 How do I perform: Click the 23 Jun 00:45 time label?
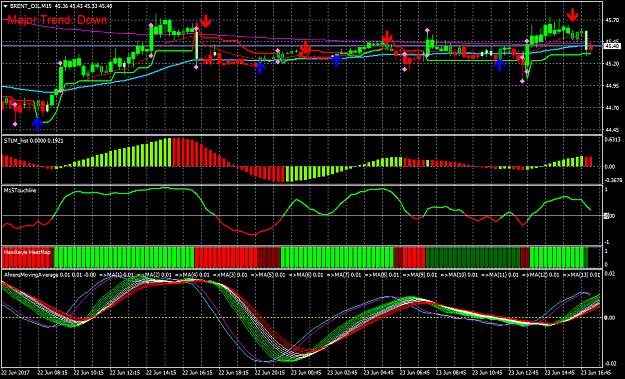pyautogui.click(x=306, y=373)
